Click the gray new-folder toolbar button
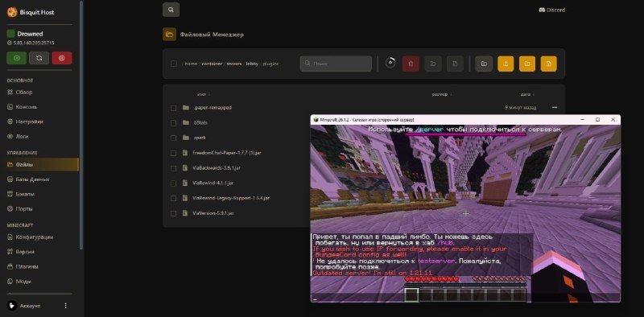The image size is (644, 317). click(484, 64)
